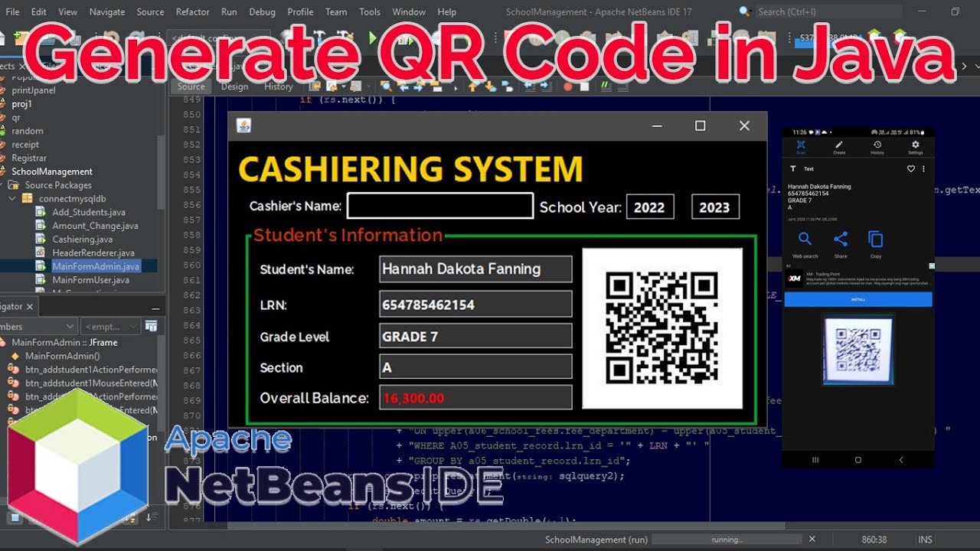The image size is (980, 551).
Task: Go to next search occurrence icon
Action: (x=419, y=86)
